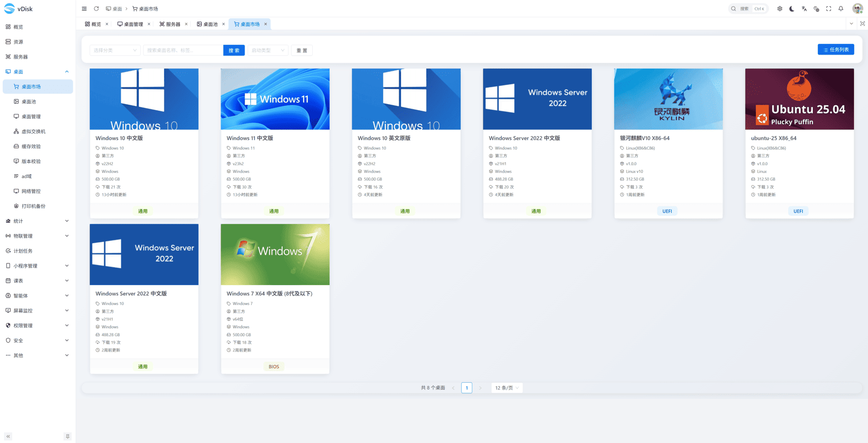Maximize content area via tab bar icon
The height and width of the screenshot is (443, 868).
coord(863,24)
